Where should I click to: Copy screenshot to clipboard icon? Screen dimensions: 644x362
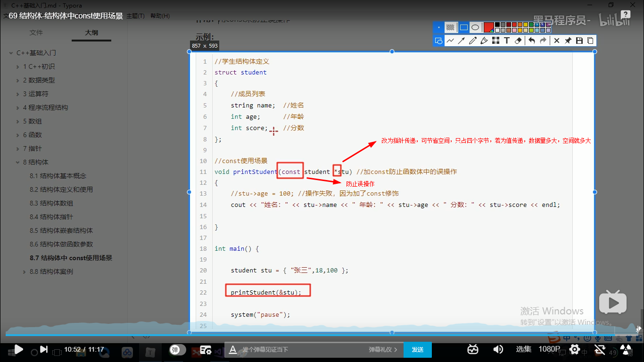pyautogui.click(x=590, y=41)
